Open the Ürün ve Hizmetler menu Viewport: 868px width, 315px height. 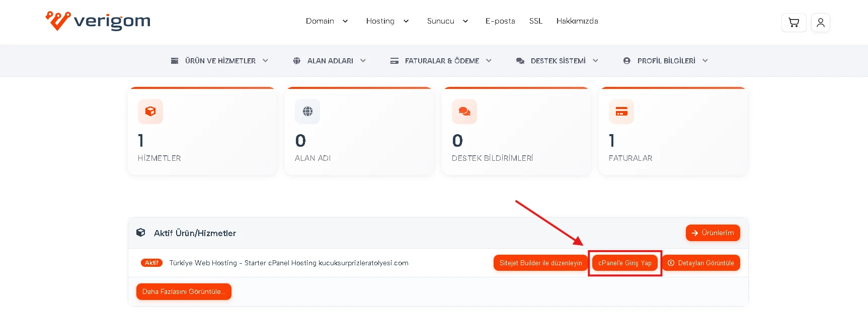pos(220,61)
